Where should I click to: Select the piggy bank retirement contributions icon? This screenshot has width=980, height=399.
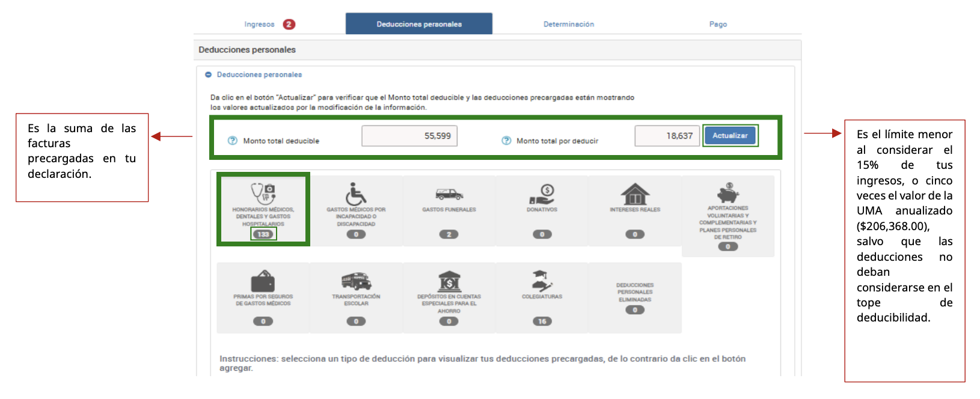[x=727, y=193]
